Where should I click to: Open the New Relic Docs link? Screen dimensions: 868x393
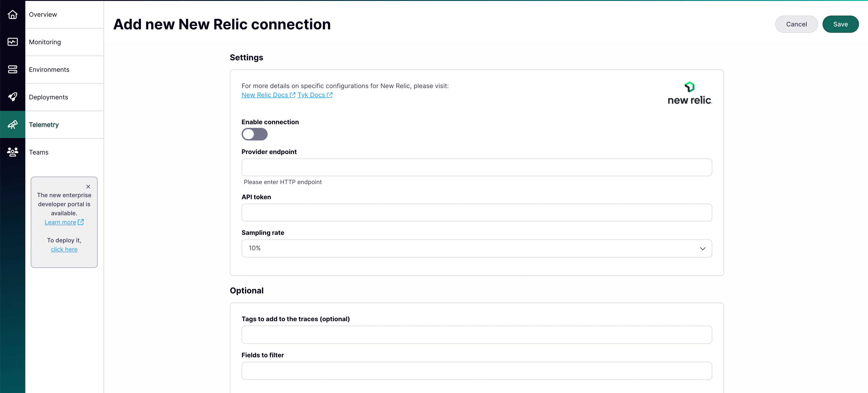pos(265,95)
